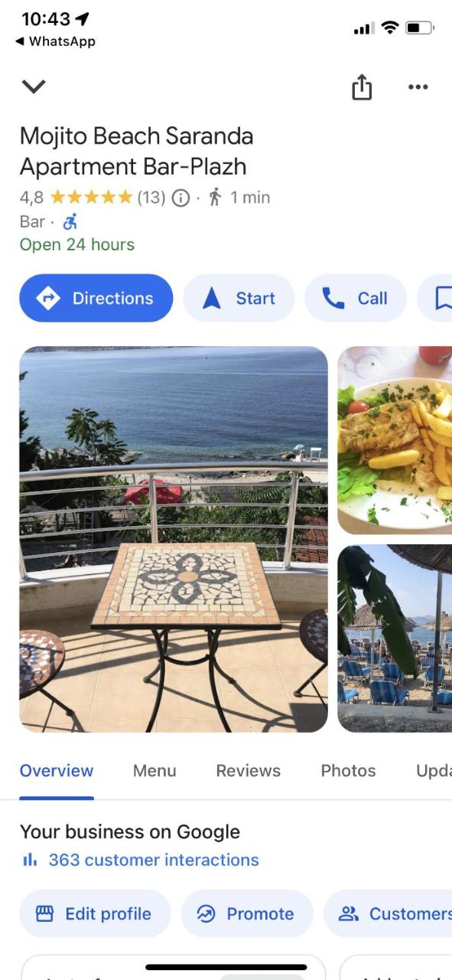Tap the share icon

click(x=361, y=87)
